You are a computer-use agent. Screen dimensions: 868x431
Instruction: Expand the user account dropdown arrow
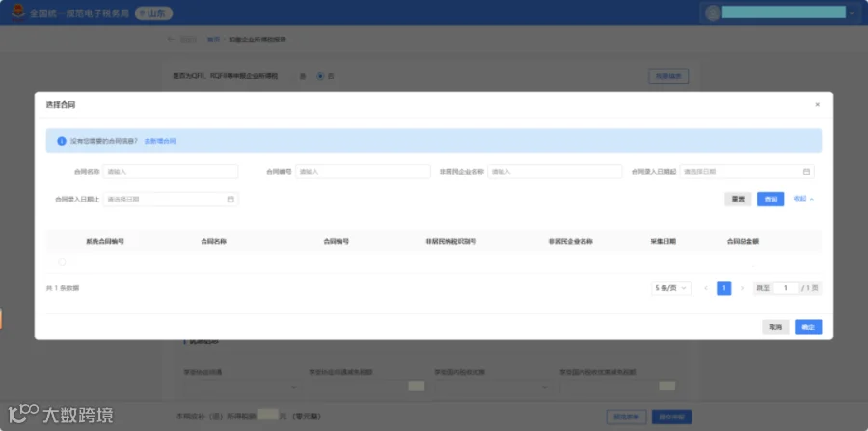coord(852,13)
